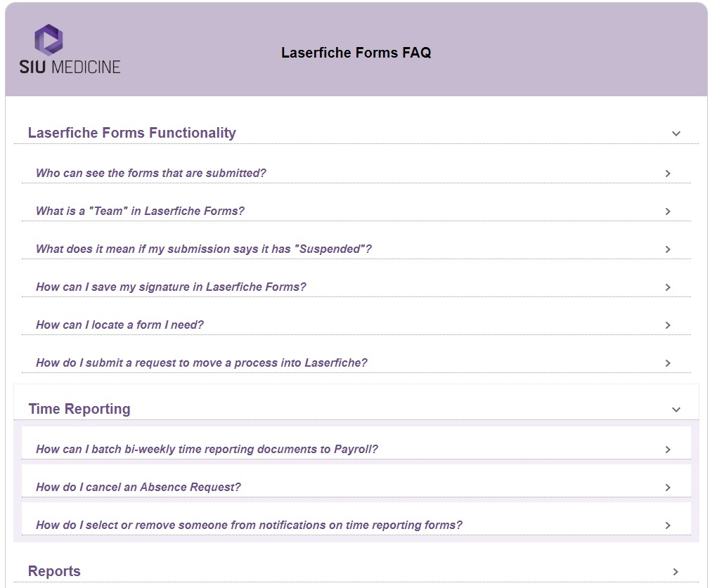Collapse the Time Reporting section chevron

(x=676, y=410)
